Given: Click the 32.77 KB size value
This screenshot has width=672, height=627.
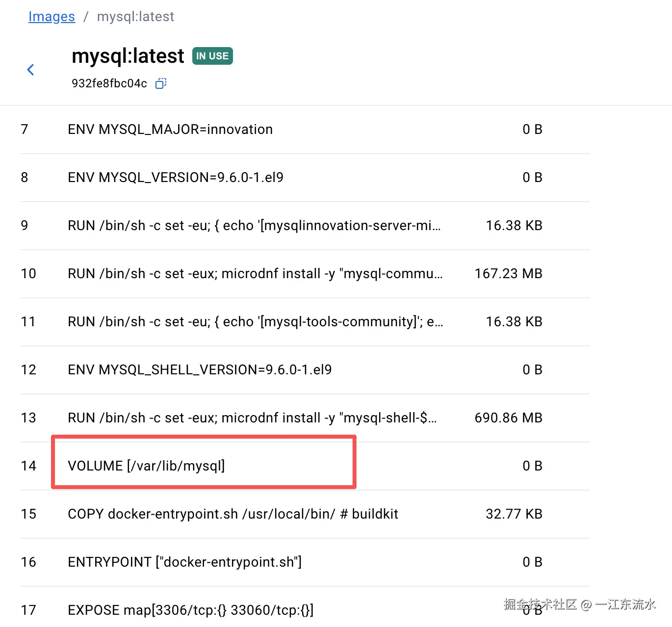Looking at the screenshot, I should (514, 514).
